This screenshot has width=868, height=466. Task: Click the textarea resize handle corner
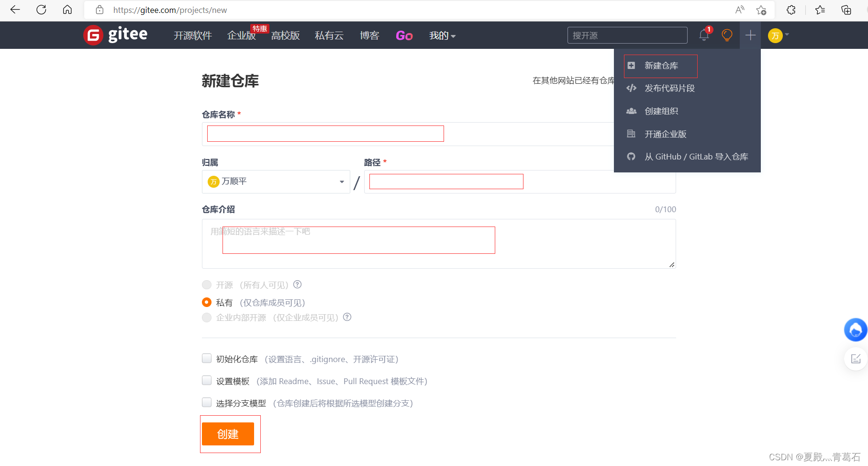point(672,264)
